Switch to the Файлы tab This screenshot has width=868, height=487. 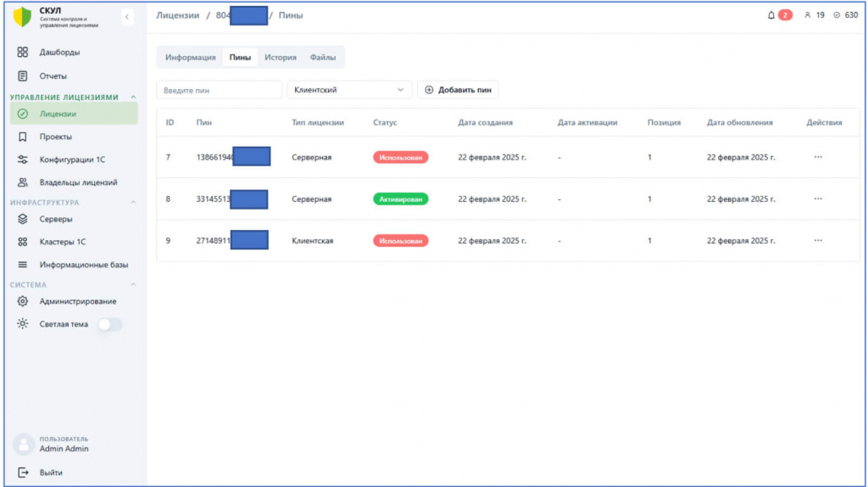click(323, 58)
